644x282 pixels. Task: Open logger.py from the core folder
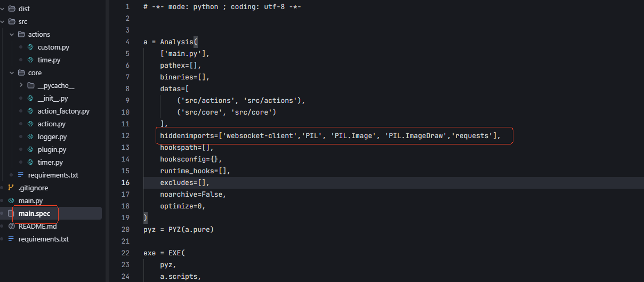coord(52,136)
